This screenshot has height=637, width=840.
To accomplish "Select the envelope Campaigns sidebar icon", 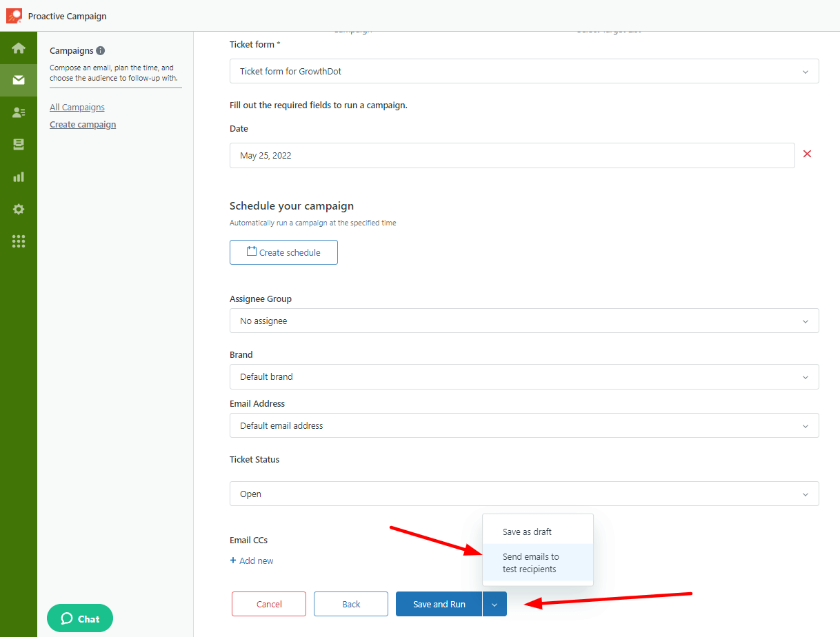I will tap(19, 80).
